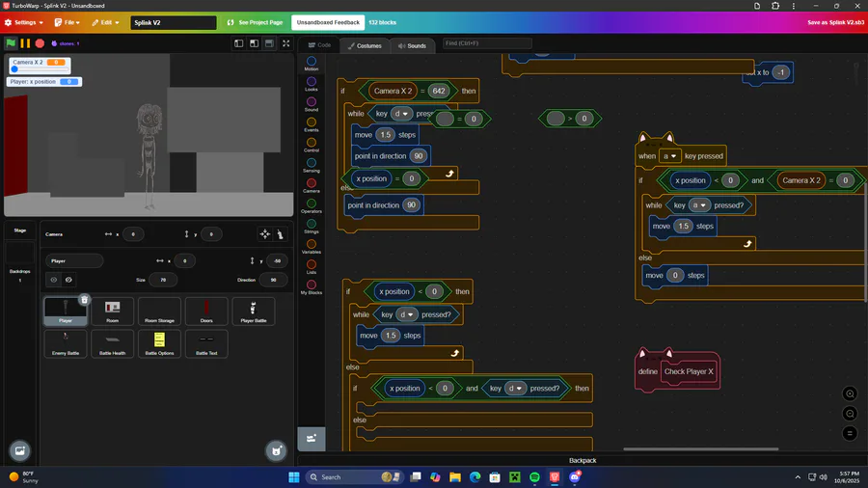Select the Enemy Battle sprite
This screenshot has height=488, width=868.
(x=66, y=343)
